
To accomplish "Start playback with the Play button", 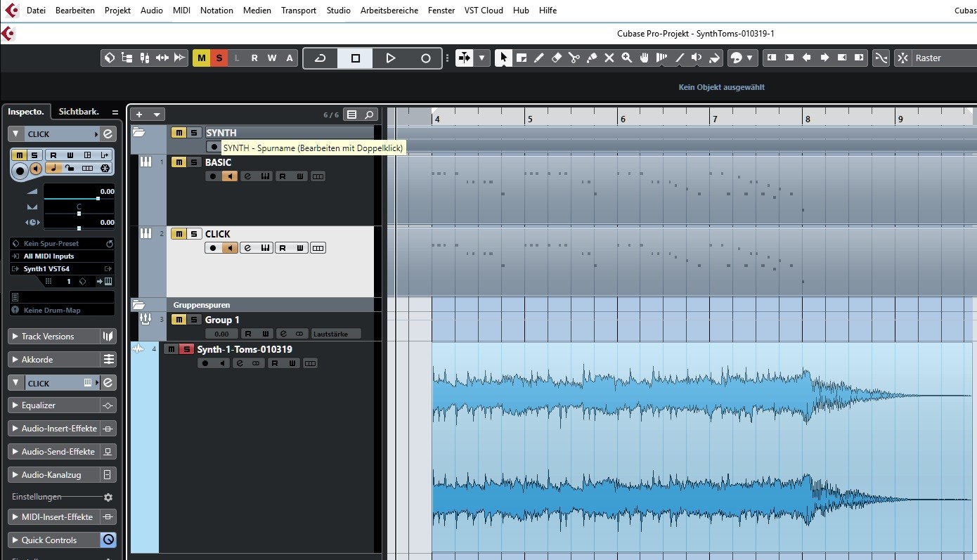I will pos(391,58).
